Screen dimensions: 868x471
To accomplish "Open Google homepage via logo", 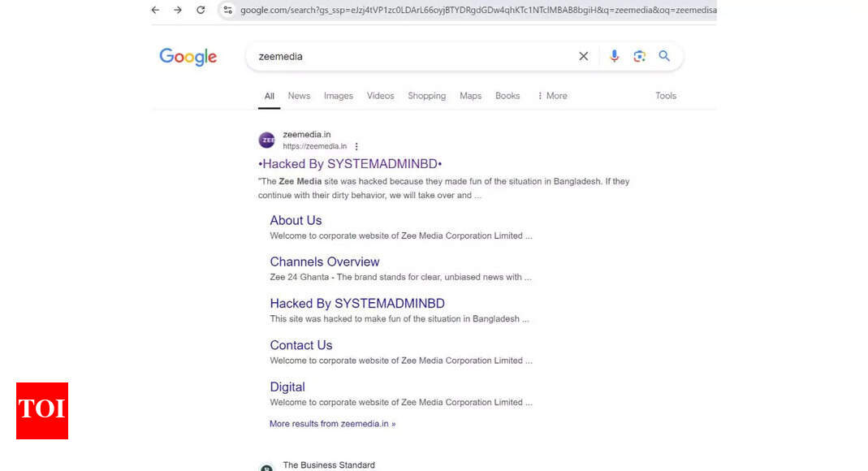I will (x=188, y=57).
